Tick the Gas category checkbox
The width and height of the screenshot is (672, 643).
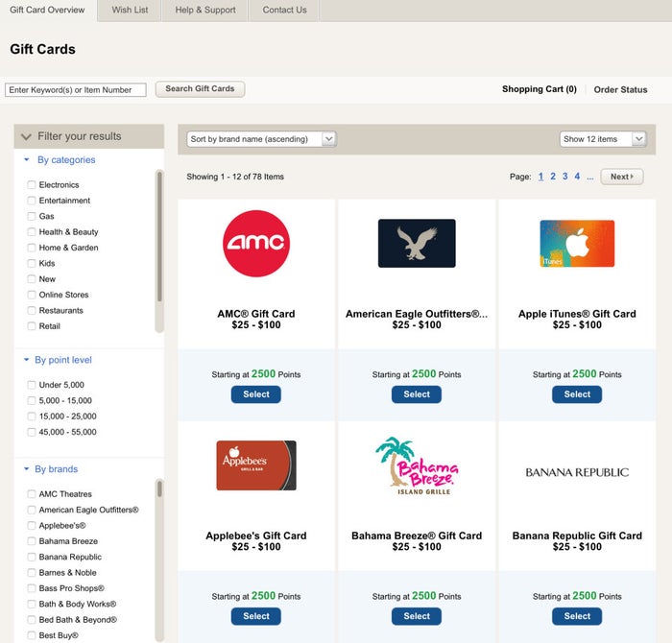[32, 216]
